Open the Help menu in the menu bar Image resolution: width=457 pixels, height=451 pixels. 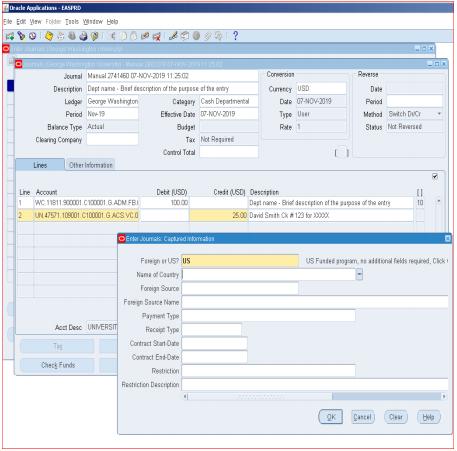coord(112,22)
